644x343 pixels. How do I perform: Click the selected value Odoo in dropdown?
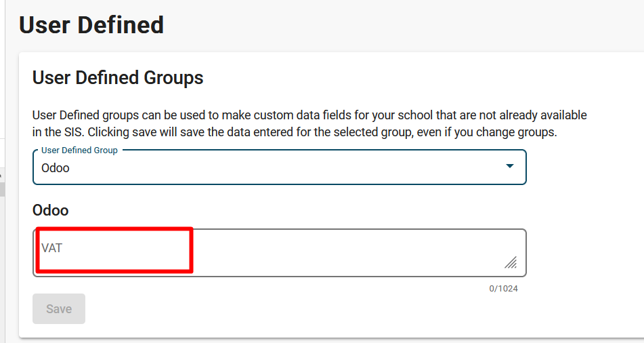tap(56, 167)
